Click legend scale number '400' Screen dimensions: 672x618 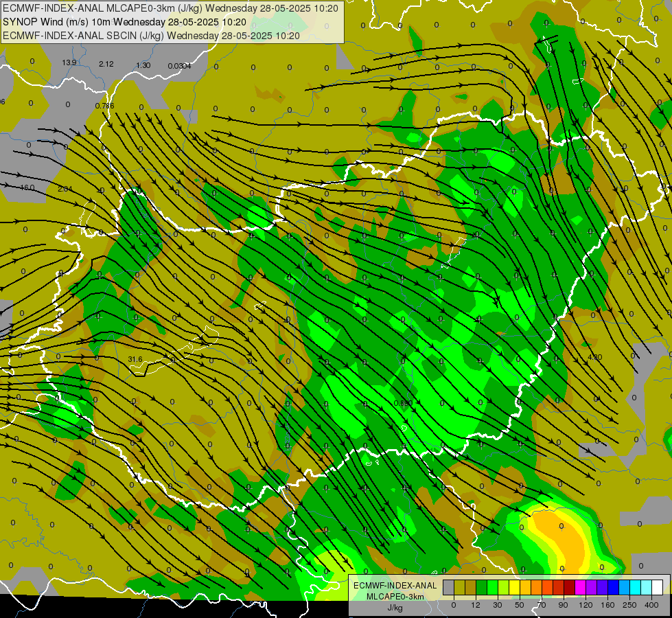point(651,605)
